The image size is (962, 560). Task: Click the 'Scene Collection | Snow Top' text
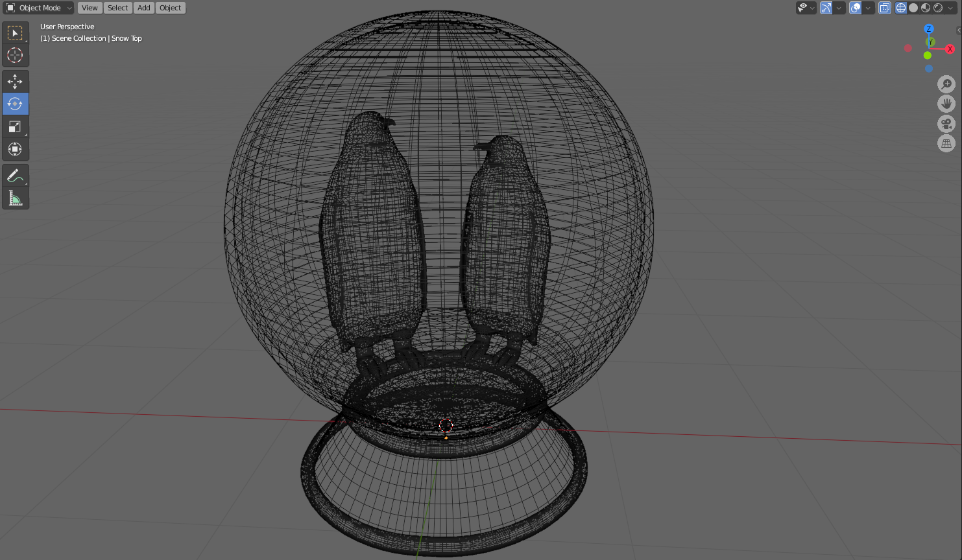(97, 38)
